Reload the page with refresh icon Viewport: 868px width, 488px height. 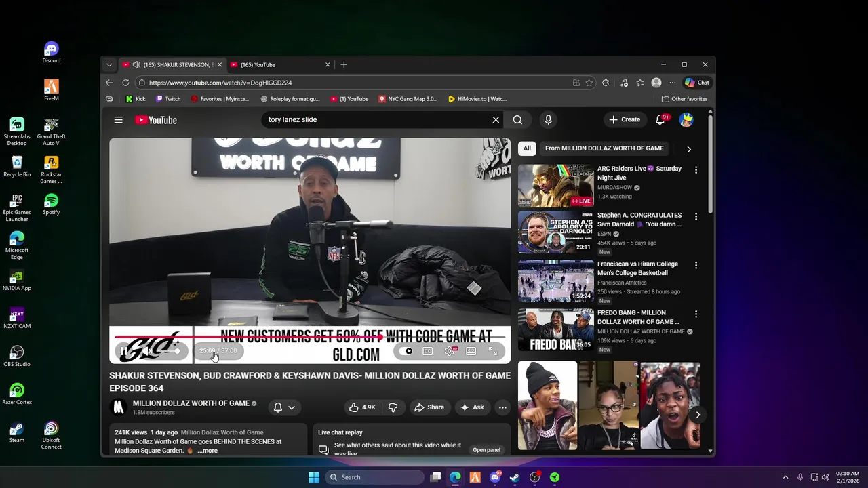coord(125,83)
